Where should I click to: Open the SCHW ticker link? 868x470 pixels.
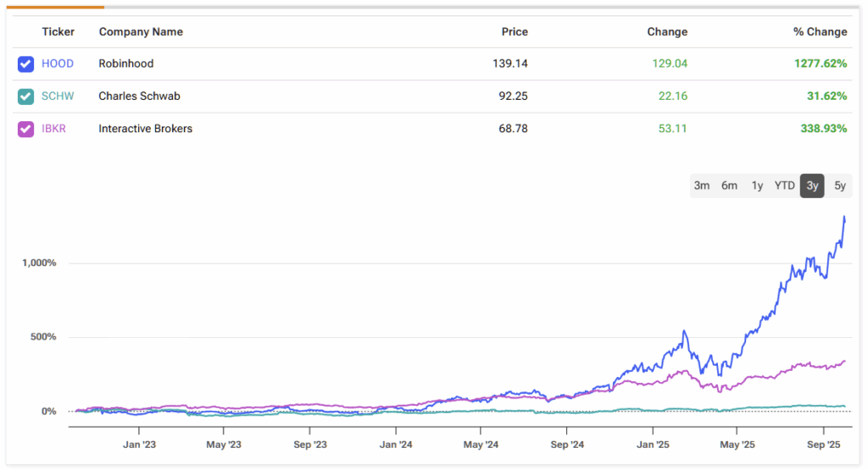pyautogui.click(x=58, y=97)
